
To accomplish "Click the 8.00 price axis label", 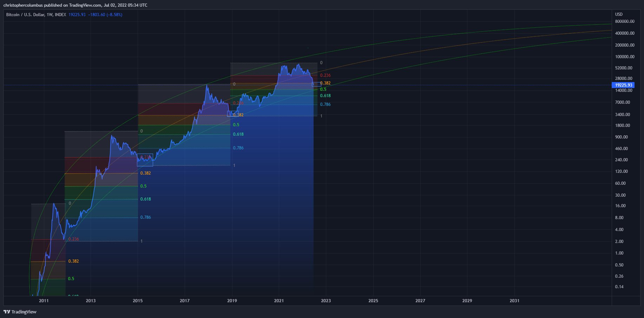I will [619, 218].
